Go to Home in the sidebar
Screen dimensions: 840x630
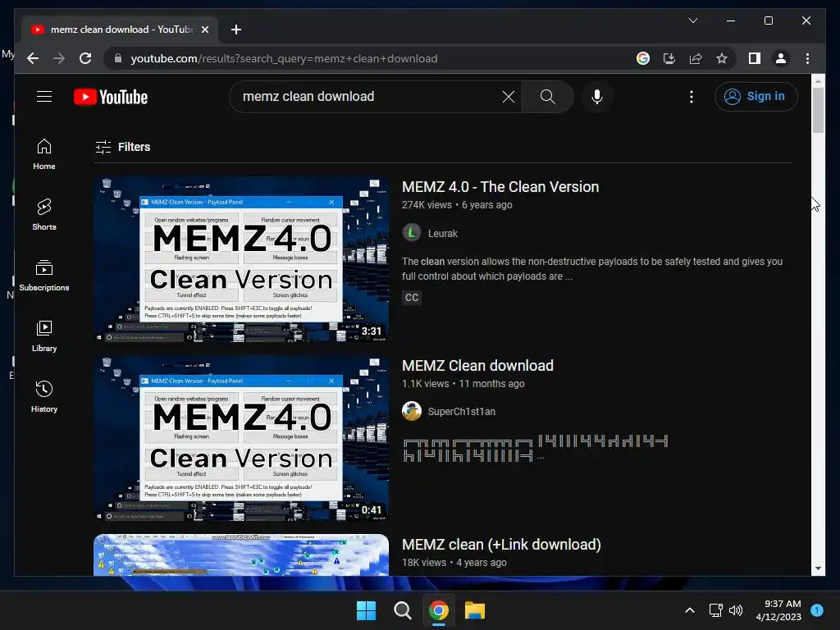(x=44, y=154)
